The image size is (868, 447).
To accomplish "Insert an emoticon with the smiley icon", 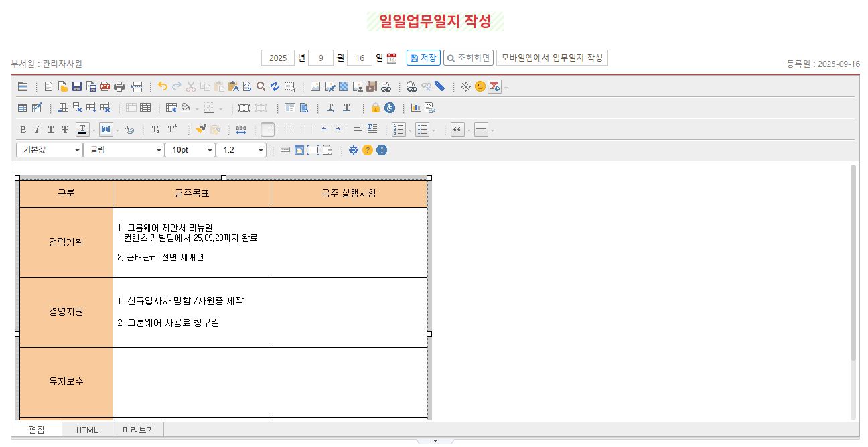I will point(480,86).
